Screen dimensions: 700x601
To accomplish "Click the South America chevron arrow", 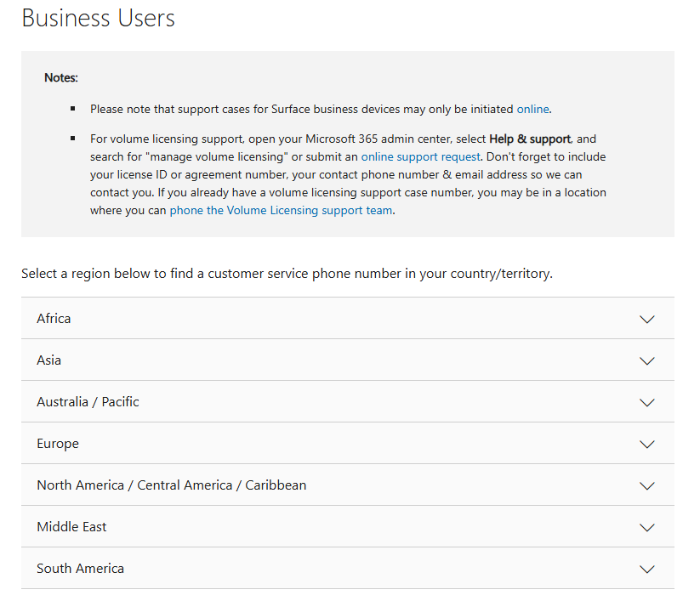I will [646, 570].
